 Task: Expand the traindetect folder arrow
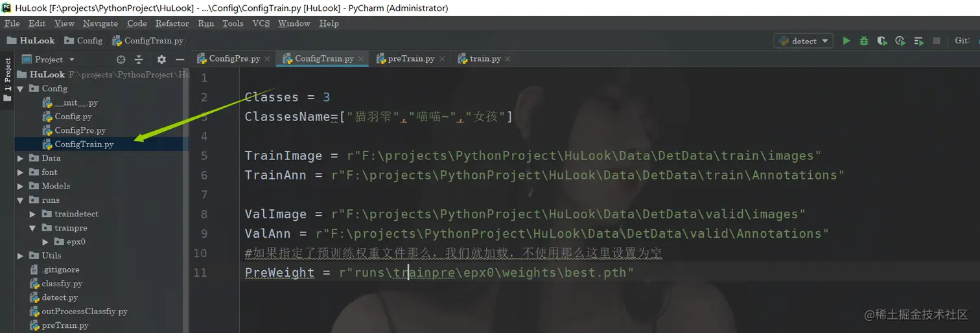click(x=33, y=214)
